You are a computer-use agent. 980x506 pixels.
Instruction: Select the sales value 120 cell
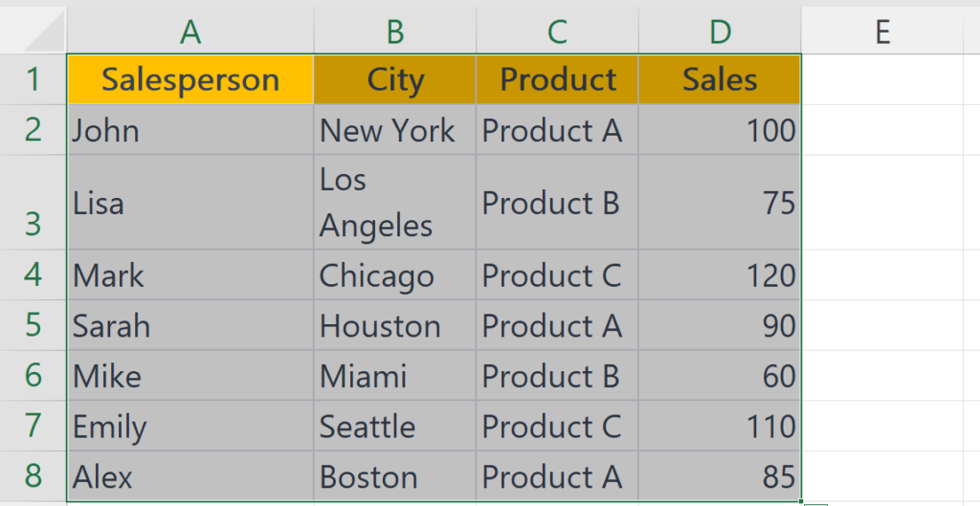(720, 275)
